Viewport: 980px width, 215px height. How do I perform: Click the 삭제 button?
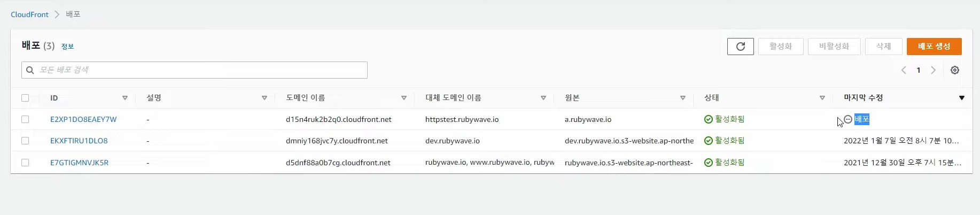click(x=884, y=47)
